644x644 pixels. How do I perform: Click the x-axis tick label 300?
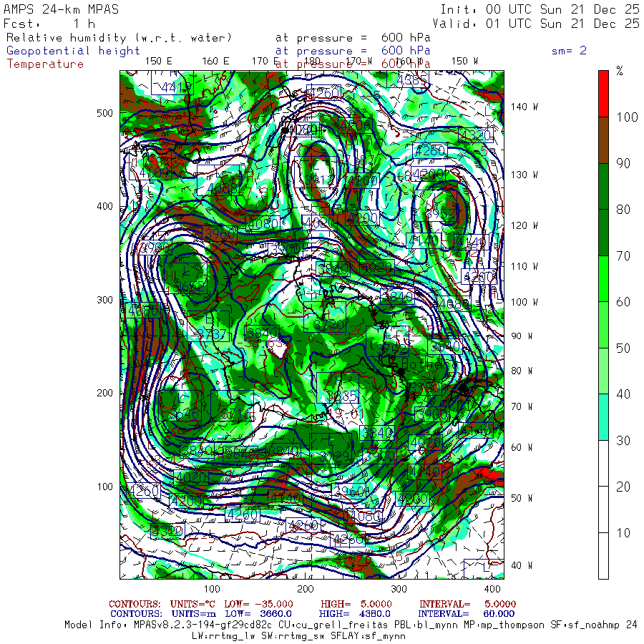(x=399, y=589)
